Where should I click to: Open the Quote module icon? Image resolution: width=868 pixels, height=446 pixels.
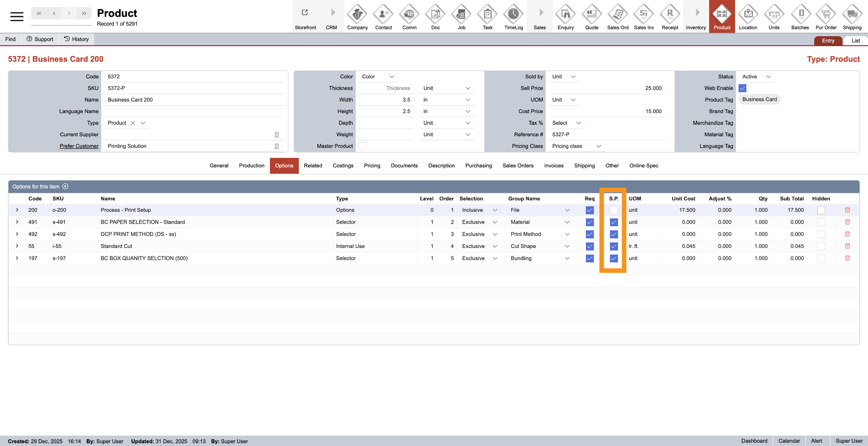click(591, 14)
